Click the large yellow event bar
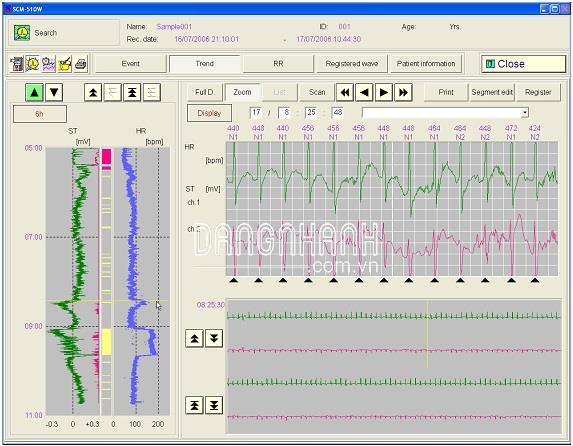This screenshot has height=446, width=573. click(x=106, y=342)
